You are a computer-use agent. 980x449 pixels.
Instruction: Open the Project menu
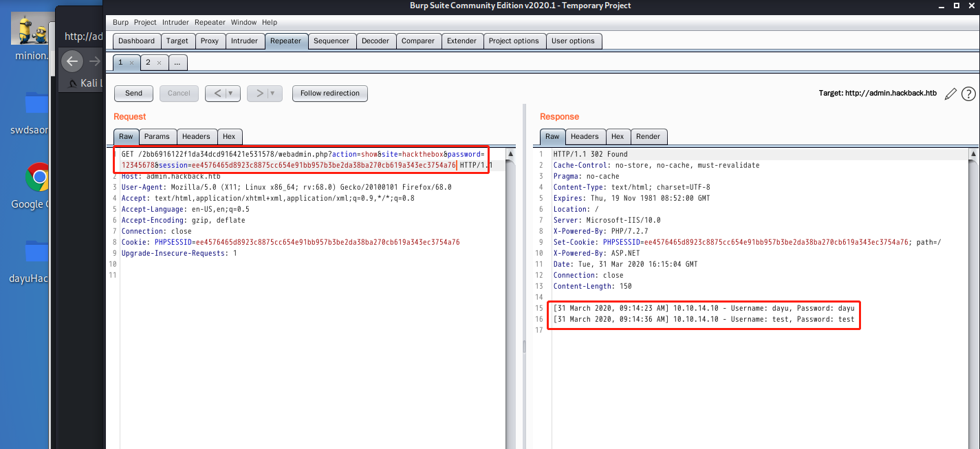click(145, 23)
